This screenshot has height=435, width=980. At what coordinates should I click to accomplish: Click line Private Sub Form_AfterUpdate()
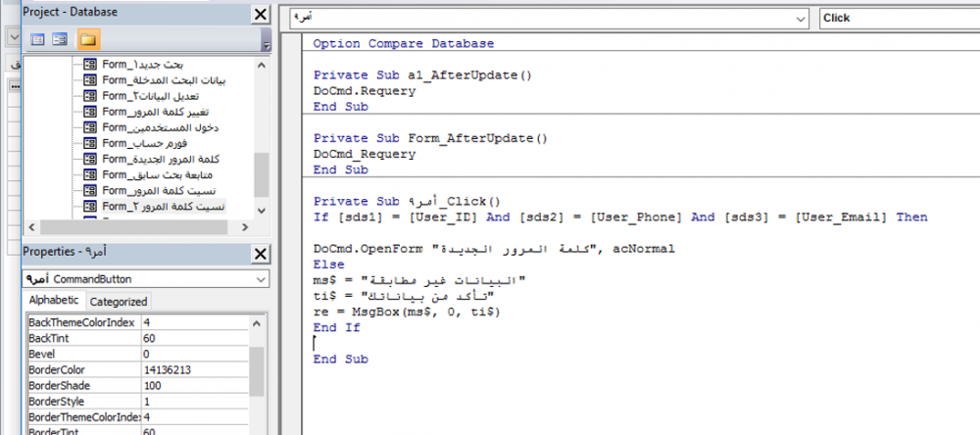tap(430, 138)
